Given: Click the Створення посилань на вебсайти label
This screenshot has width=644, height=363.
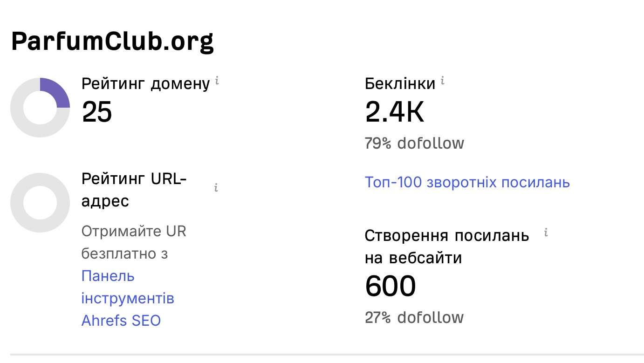Looking at the screenshot, I should point(447,247).
